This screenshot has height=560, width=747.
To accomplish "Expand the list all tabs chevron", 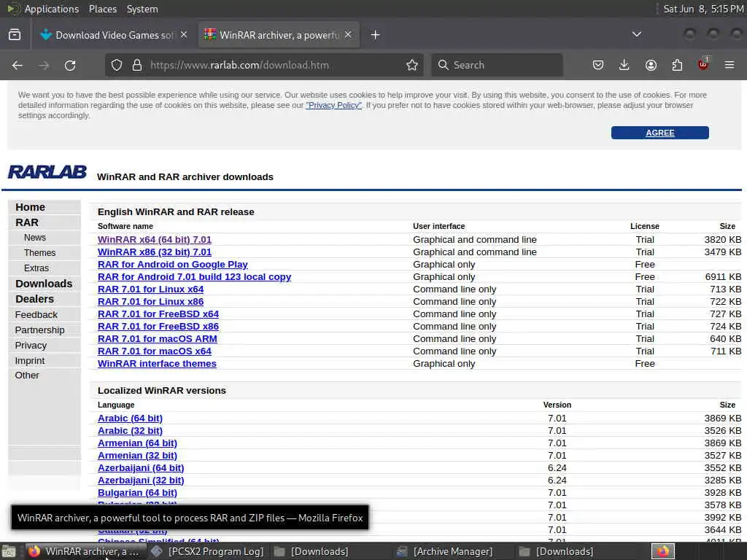I will [636, 34].
